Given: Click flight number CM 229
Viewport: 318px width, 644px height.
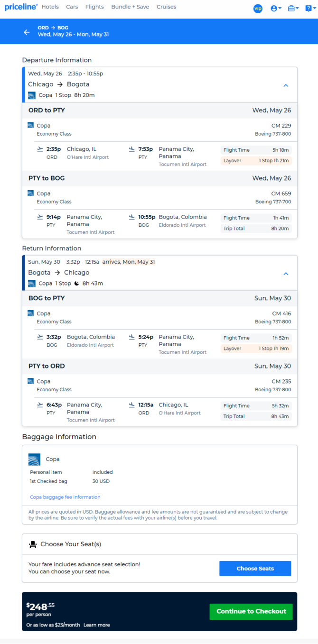Looking at the screenshot, I should pos(281,126).
